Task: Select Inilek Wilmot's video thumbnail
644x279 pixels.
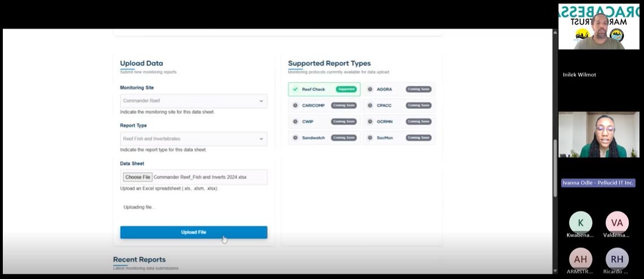Action: [599, 27]
